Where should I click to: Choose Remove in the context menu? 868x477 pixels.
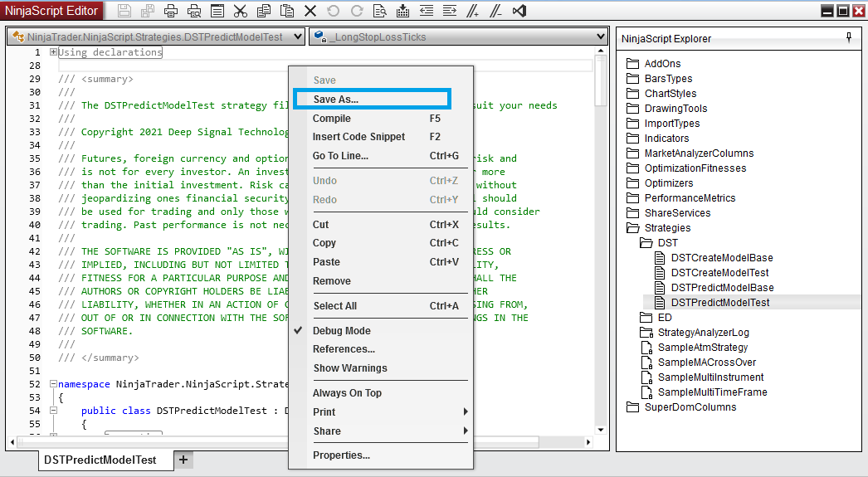click(332, 281)
